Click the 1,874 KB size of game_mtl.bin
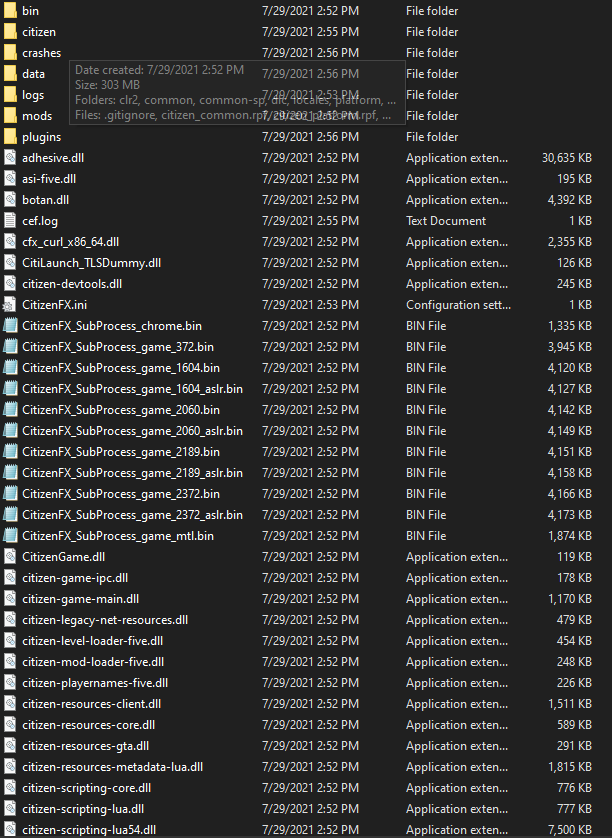This screenshot has height=838, width=612. (570, 536)
